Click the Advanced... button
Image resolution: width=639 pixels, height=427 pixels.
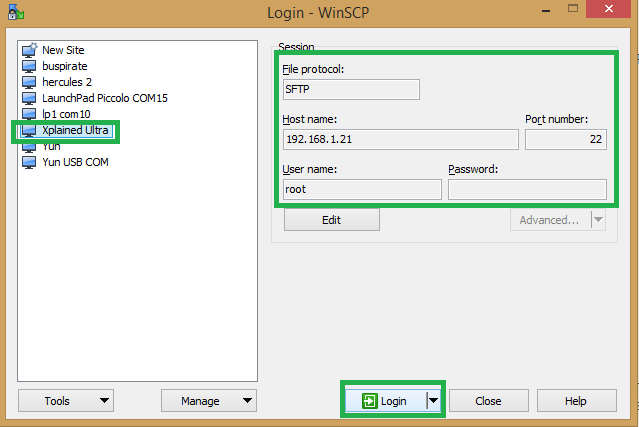click(x=550, y=220)
